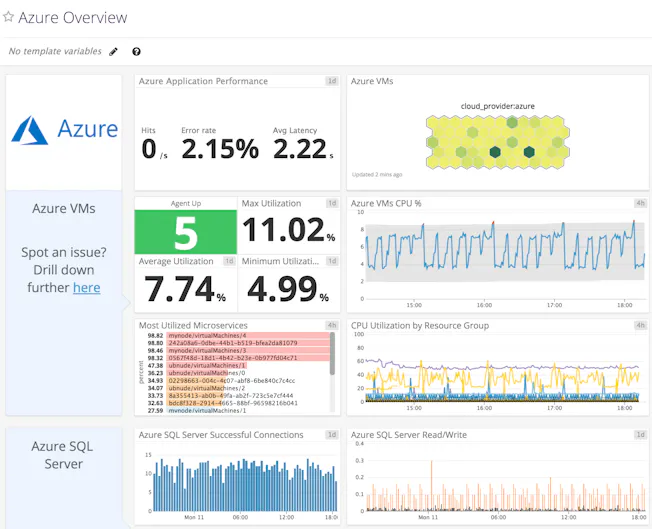Screen dimensions: 652x529
Task: Click the 11.02% Max Utilization value
Action: (x=289, y=230)
